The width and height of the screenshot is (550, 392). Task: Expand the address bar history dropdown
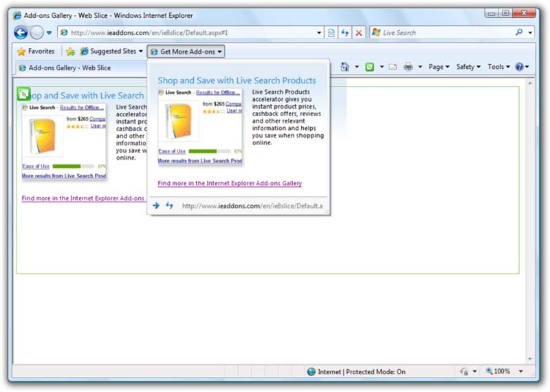point(319,32)
